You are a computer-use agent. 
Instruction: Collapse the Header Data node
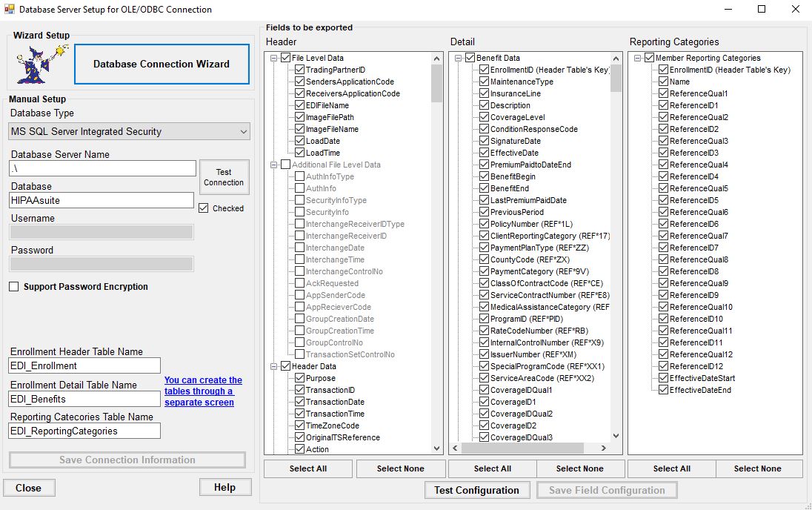(x=274, y=366)
